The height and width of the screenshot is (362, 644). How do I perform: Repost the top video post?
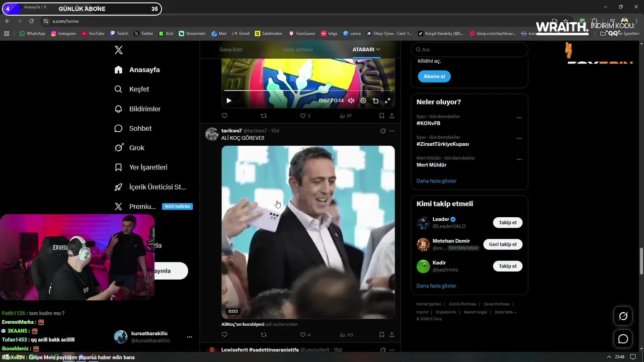(x=264, y=116)
